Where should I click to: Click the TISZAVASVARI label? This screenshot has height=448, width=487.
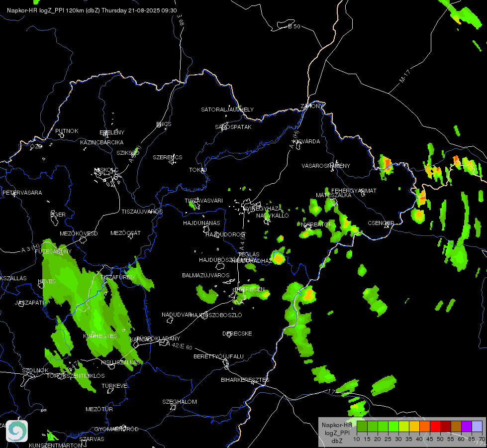[204, 201]
